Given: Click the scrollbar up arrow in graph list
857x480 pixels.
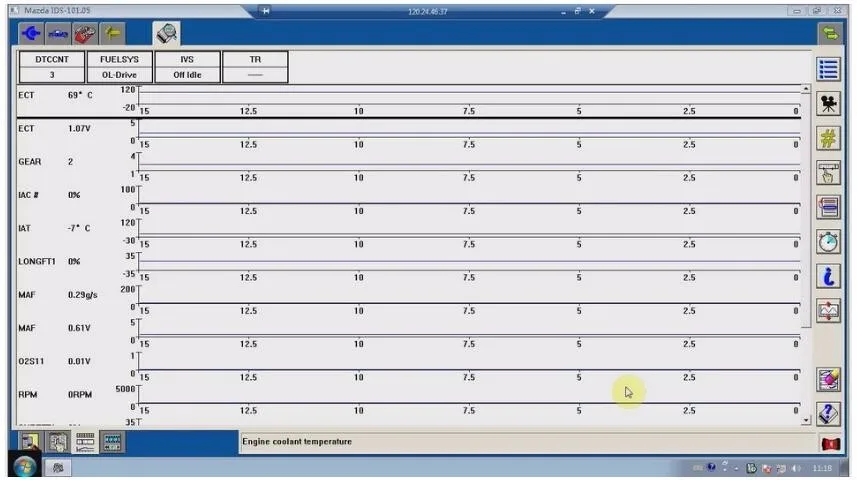Looking at the screenshot, I should [x=806, y=89].
